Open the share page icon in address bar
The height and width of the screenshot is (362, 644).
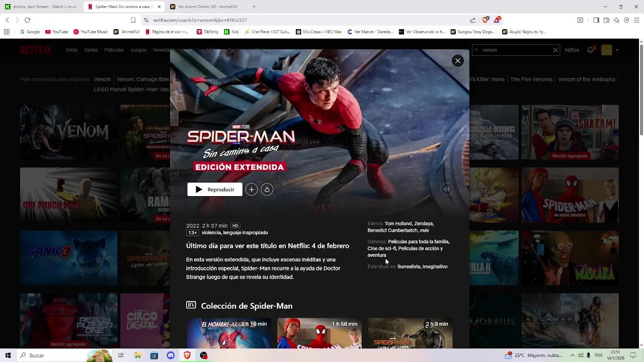[x=473, y=20]
